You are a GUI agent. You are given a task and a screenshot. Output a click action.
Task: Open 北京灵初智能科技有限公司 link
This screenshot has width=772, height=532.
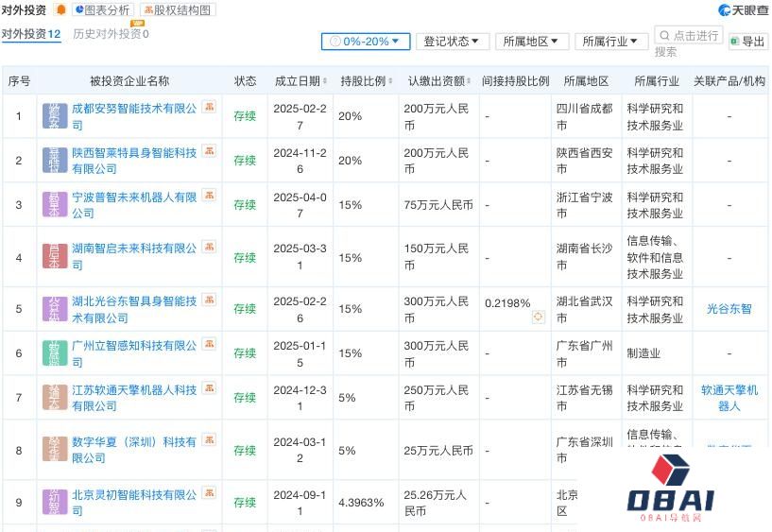coord(134,503)
